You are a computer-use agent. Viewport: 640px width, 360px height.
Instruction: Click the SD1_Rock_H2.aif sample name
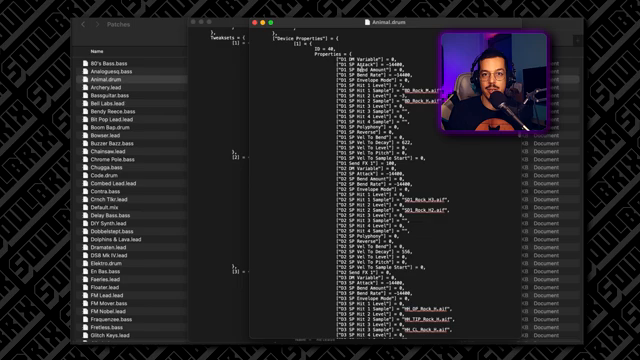(425, 210)
